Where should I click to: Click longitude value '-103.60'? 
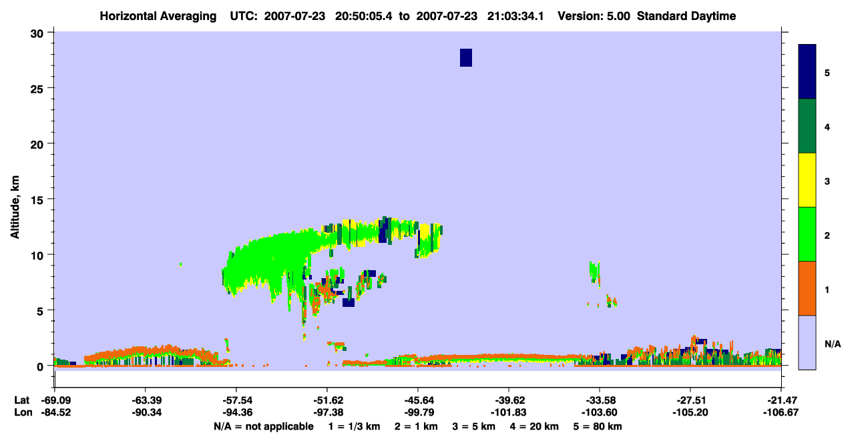[x=600, y=412]
